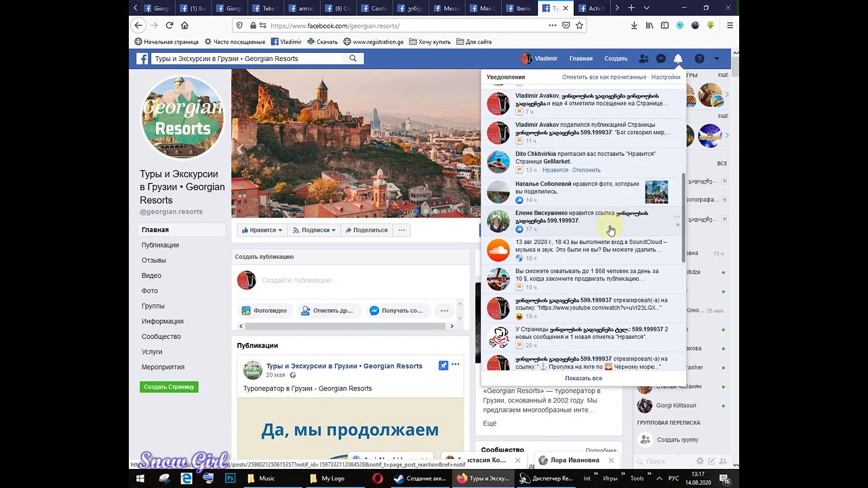Open Vladimir bookmark in bookmarks bar
Image resolution: width=868 pixels, height=488 pixels.
tap(286, 42)
